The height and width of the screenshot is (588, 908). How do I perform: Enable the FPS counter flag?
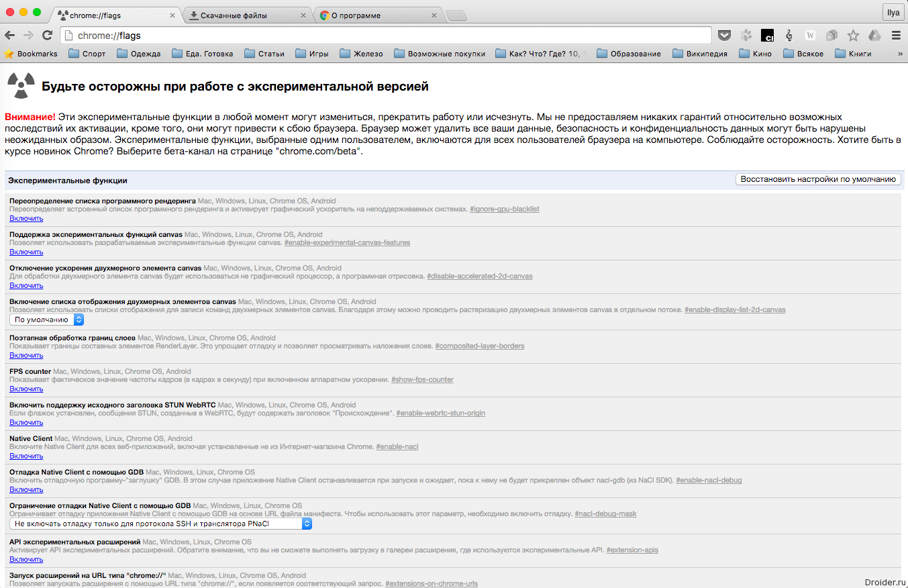tap(26, 389)
